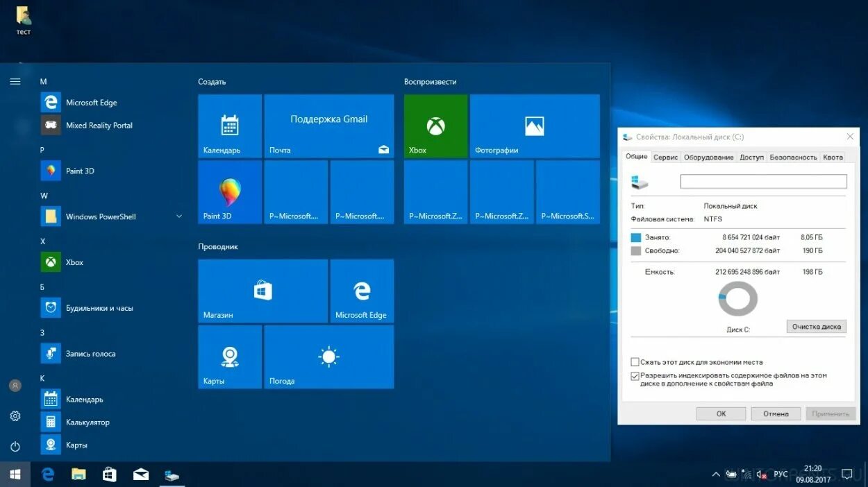The height and width of the screenshot is (487, 868).
Task: Open the Погода (Weather) tile
Action: click(x=328, y=357)
